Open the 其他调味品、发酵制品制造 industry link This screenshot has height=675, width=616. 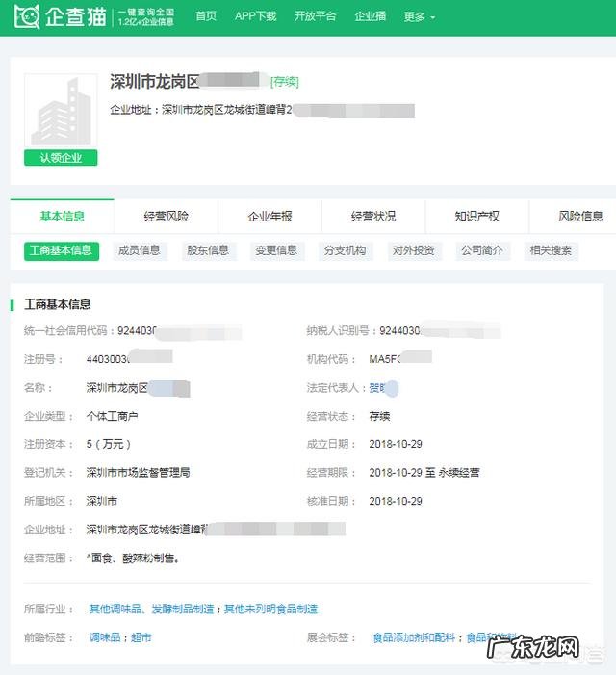pyautogui.click(x=151, y=610)
